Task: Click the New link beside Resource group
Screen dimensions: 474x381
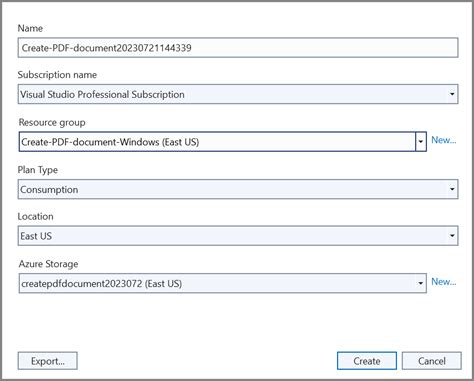Action: 443,140
